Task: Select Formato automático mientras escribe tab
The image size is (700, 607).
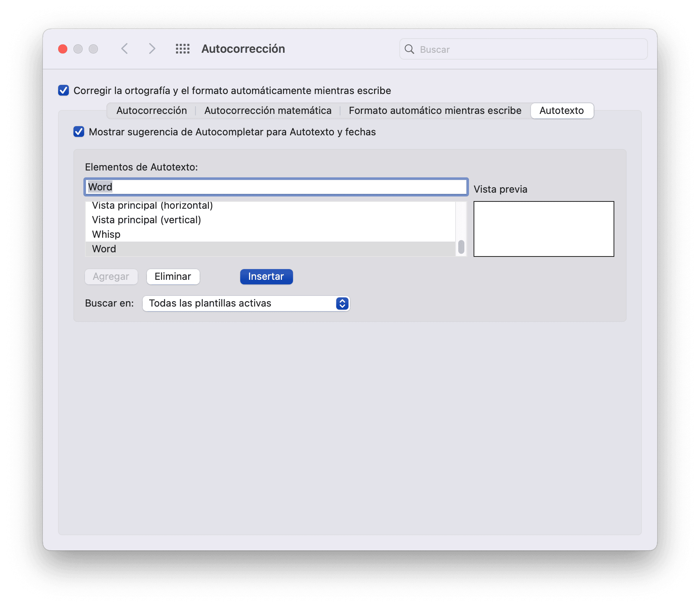Action: [x=435, y=110]
